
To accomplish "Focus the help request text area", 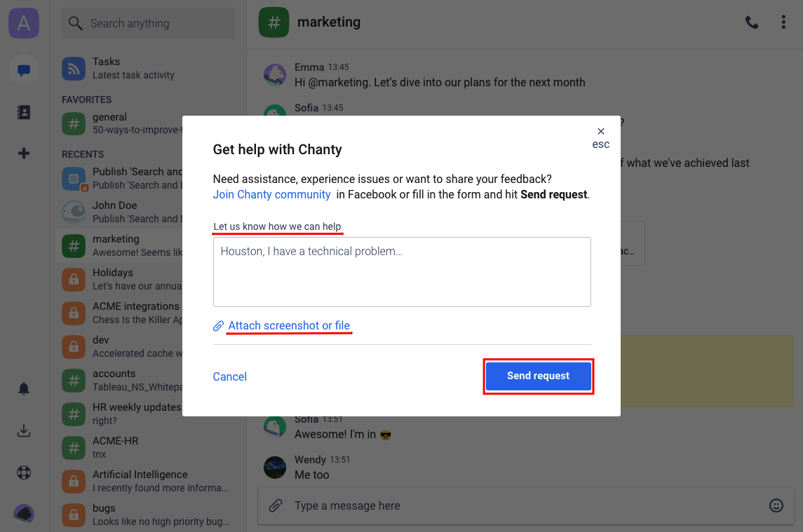I will pyautogui.click(x=402, y=272).
